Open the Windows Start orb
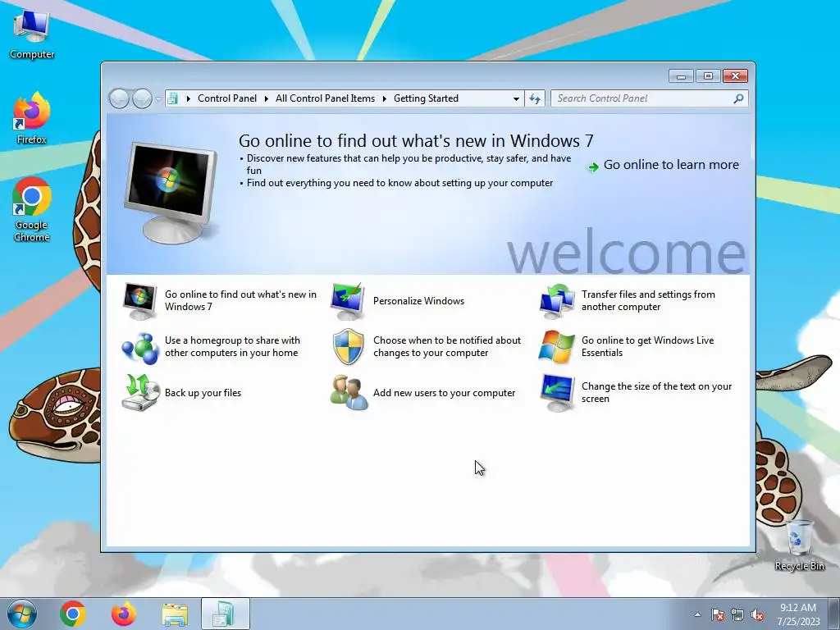 coord(22,614)
